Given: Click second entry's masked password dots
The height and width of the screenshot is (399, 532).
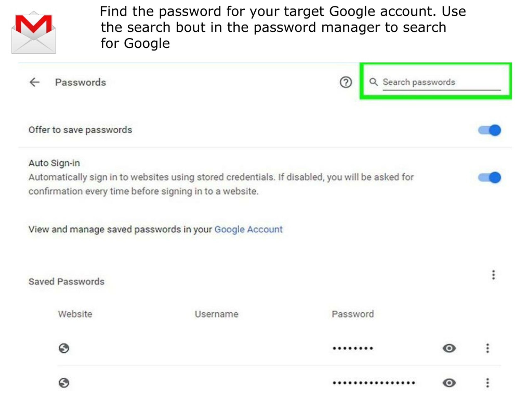Looking at the screenshot, I should [x=374, y=383].
